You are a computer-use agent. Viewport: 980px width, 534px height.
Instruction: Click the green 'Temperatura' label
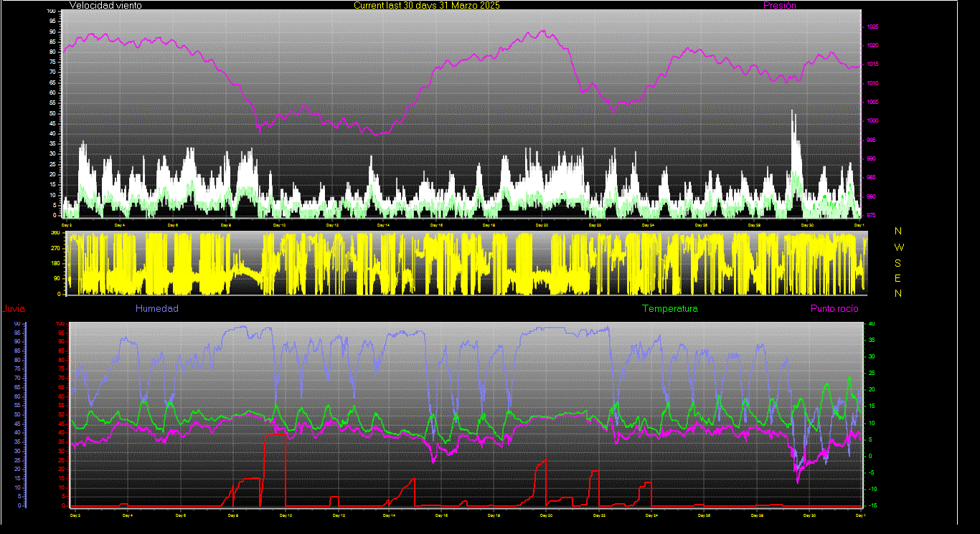pyautogui.click(x=669, y=308)
